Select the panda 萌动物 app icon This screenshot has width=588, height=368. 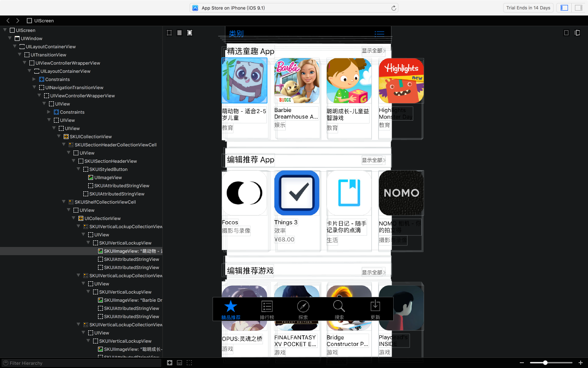[x=245, y=80]
